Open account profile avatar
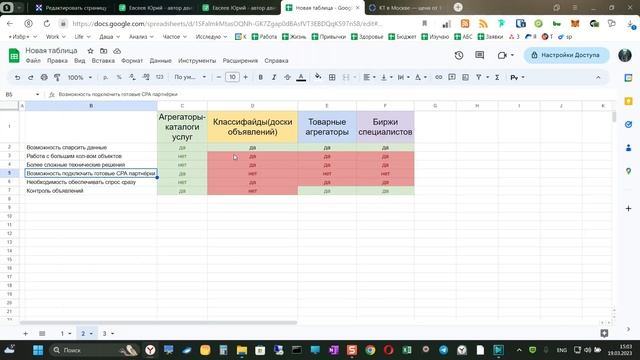Viewport: 640px width, 360px height. pyautogui.click(x=625, y=55)
